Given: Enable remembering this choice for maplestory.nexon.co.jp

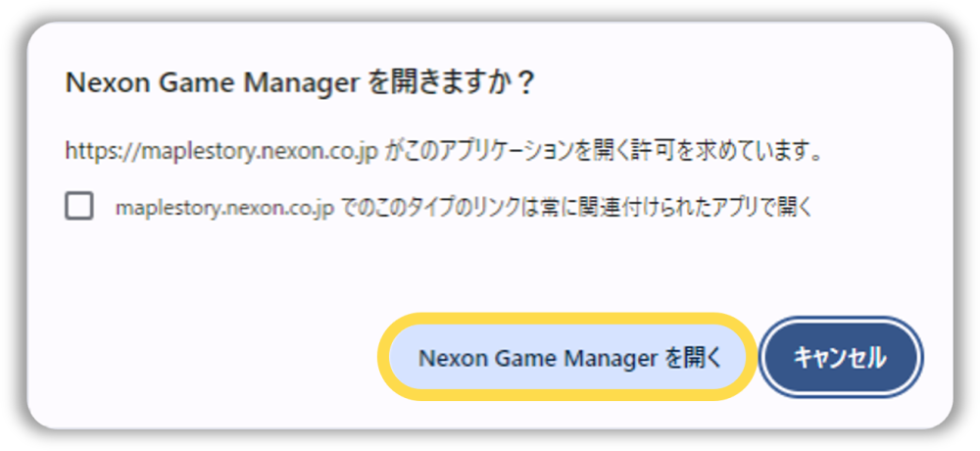Looking at the screenshot, I should [79, 207].
